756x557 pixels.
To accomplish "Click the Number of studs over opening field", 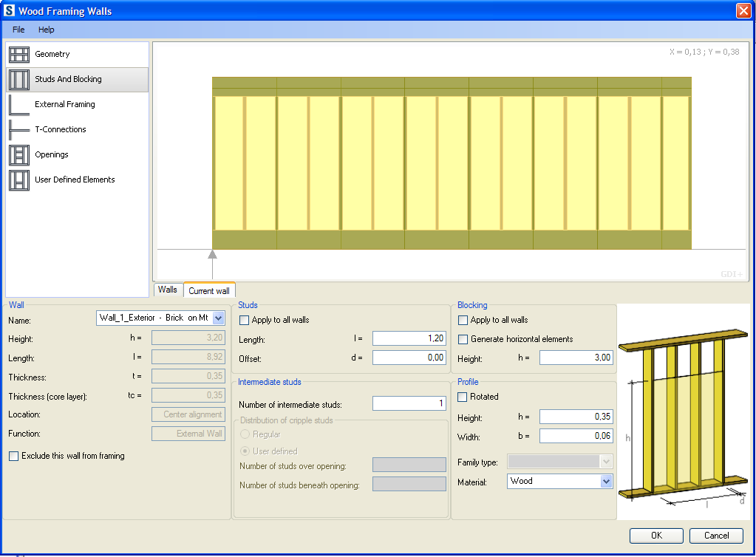I will [x=409, y=465].
